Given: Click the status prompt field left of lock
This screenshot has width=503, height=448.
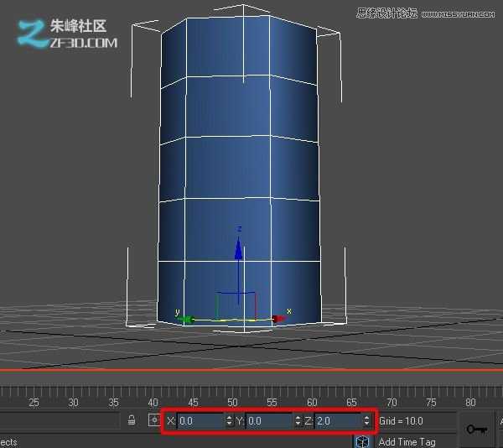Looking at the screenshot, I should [60, 420].
